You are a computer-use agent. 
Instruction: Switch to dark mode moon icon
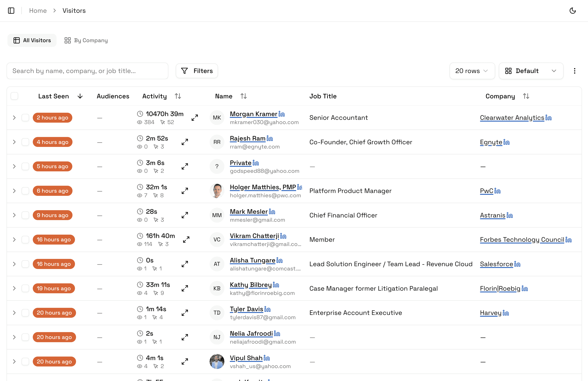[572, 11]
